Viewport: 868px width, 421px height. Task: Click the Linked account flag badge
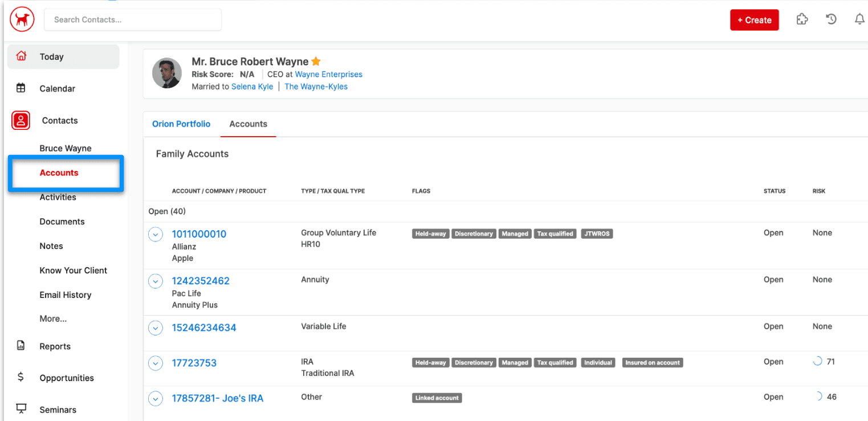tap(437, 398)
